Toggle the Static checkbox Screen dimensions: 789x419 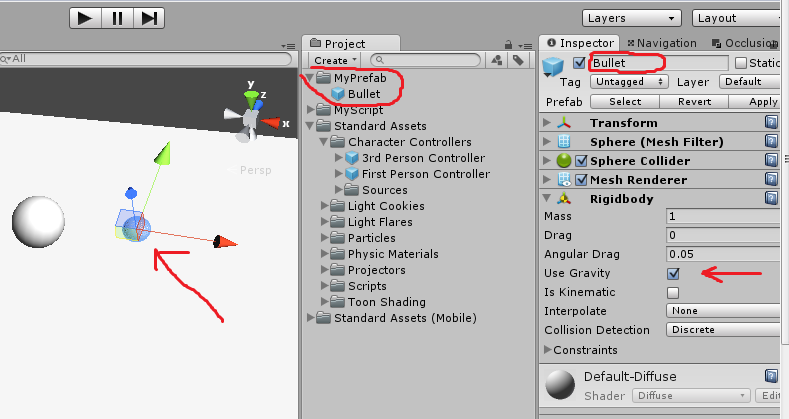(740, 63)
